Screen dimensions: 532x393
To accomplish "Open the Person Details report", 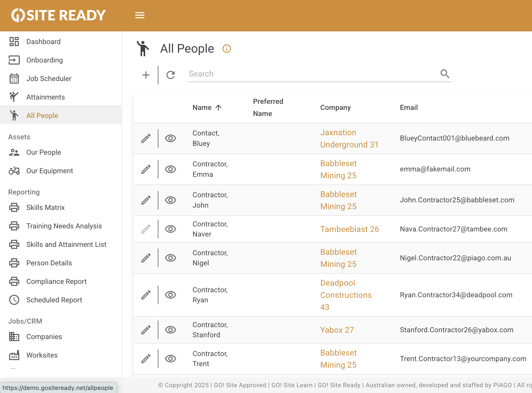I will click(x=61, y=263).
